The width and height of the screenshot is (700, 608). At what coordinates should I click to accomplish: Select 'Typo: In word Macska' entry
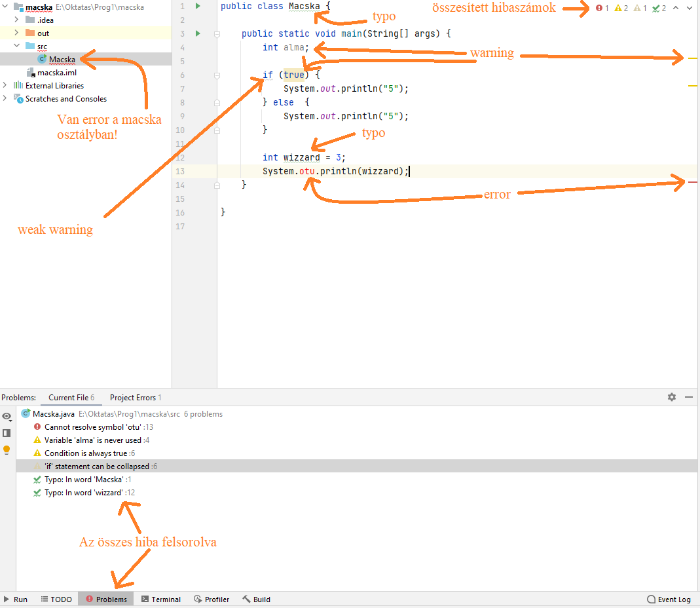click(357, 480)
